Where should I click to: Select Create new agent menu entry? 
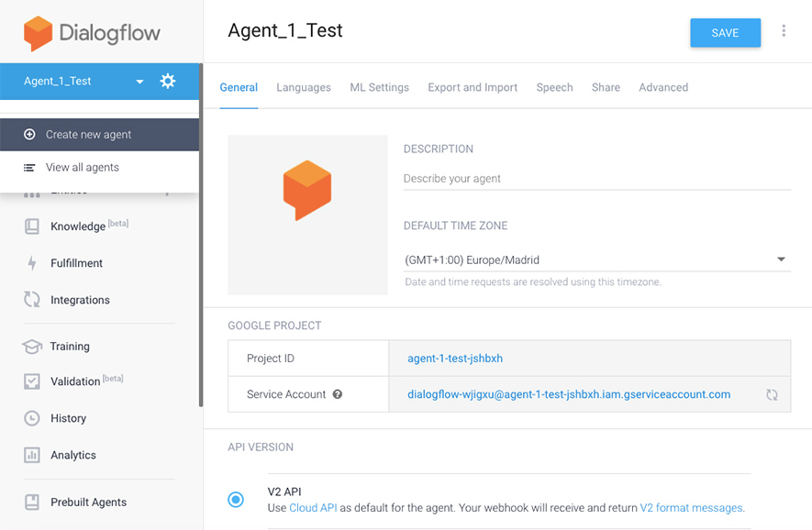[x=99, y=135]
